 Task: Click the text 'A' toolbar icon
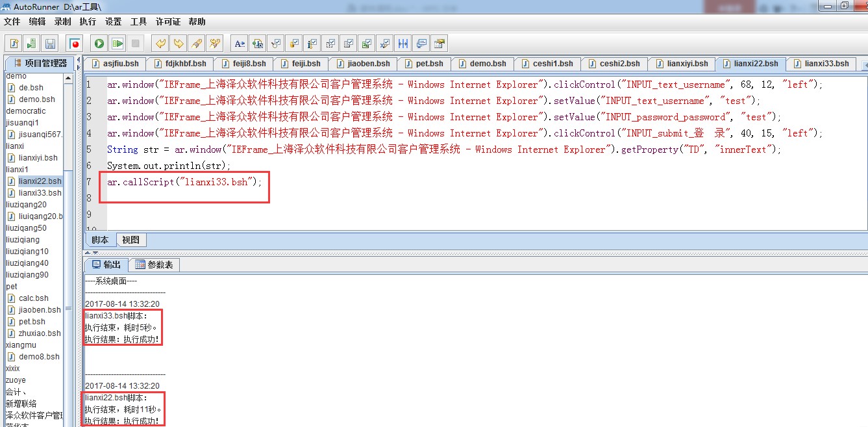click(x=240, y=44)
